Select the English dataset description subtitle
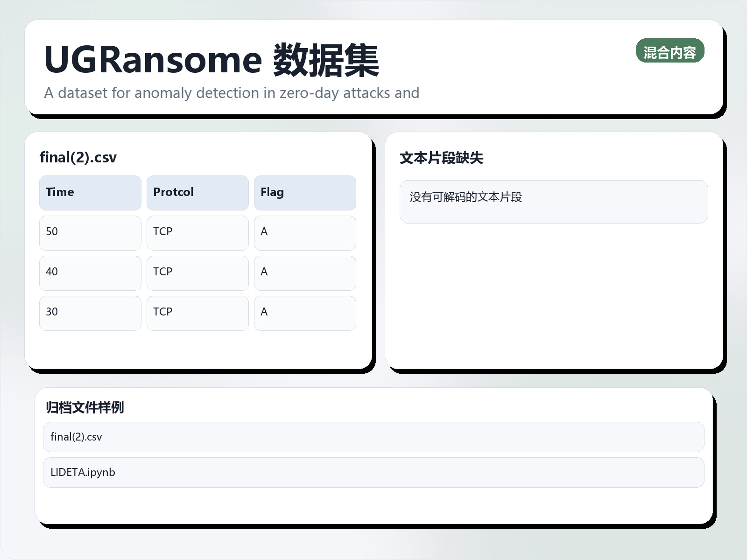This screenshot has height=560, width=747. (232, 93)
